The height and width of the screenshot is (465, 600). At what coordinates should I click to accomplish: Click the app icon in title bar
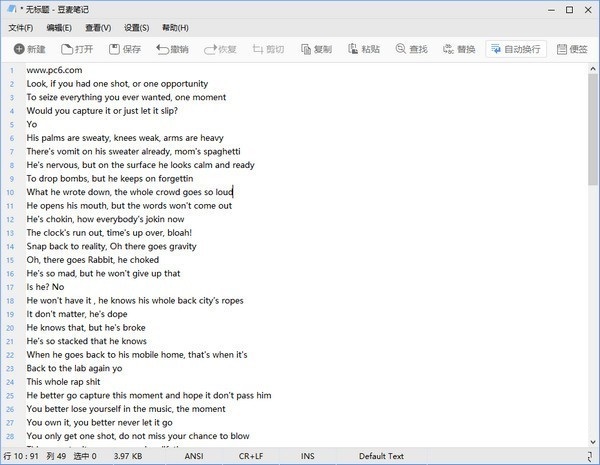tap(12, 9)
